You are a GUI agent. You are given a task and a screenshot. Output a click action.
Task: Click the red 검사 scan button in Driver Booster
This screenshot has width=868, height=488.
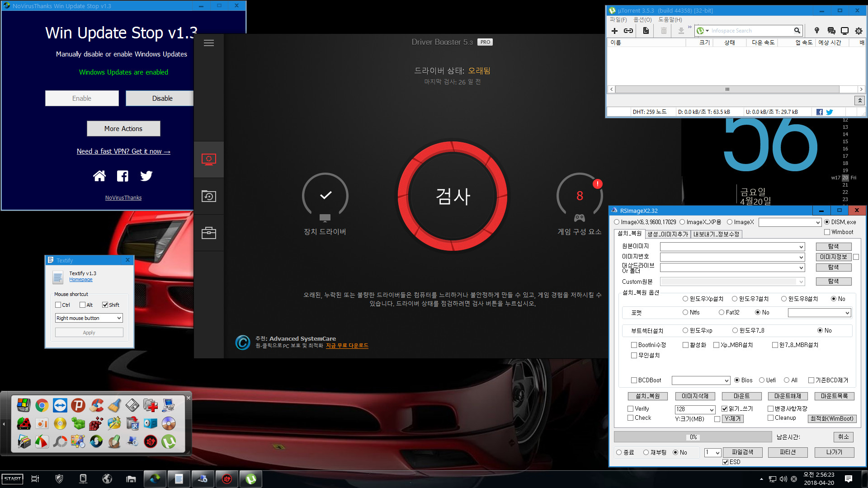(453, 196)
